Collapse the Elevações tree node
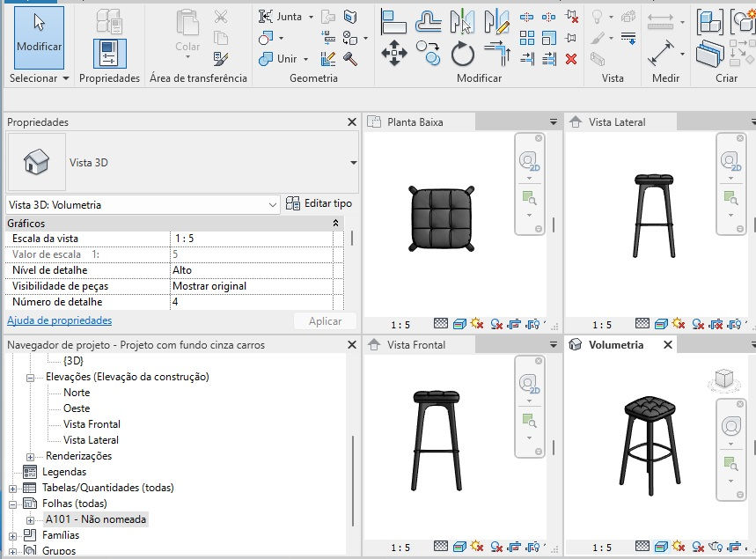The image size is (756, 559). coord(30,378)
